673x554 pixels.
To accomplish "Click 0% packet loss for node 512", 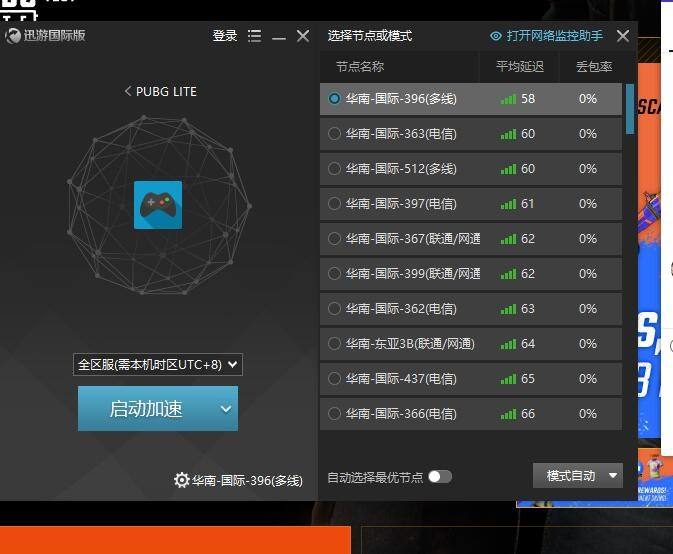I will click(x=588, y=169).
